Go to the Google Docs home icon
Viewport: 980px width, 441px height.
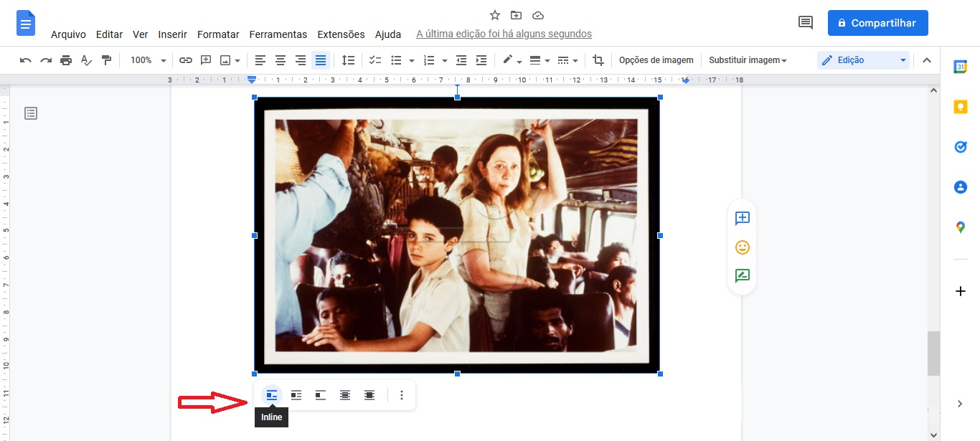26,23
